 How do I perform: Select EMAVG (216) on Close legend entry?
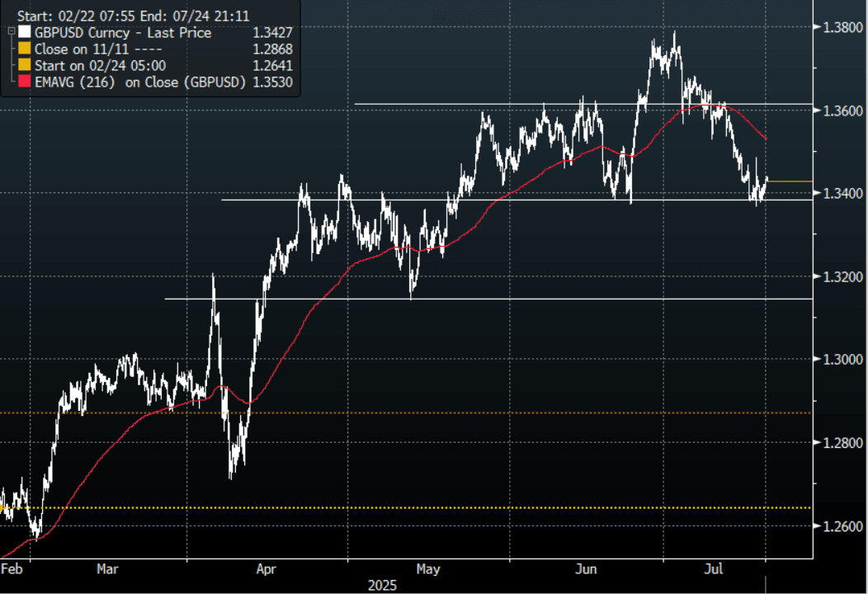click(x=140, y=82)
